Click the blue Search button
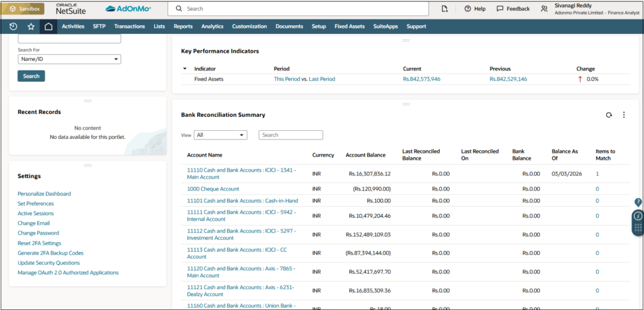This screenshot has width=644, height=310. (31, 76)
